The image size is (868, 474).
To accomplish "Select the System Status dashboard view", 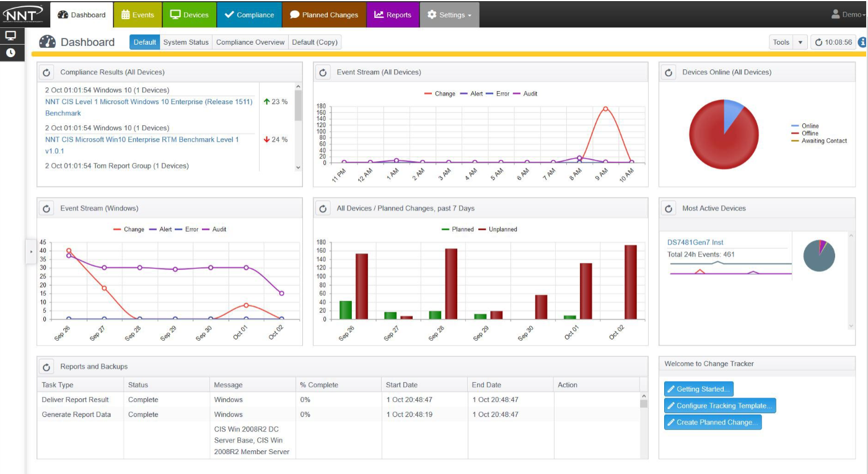I will click(186, 42).
